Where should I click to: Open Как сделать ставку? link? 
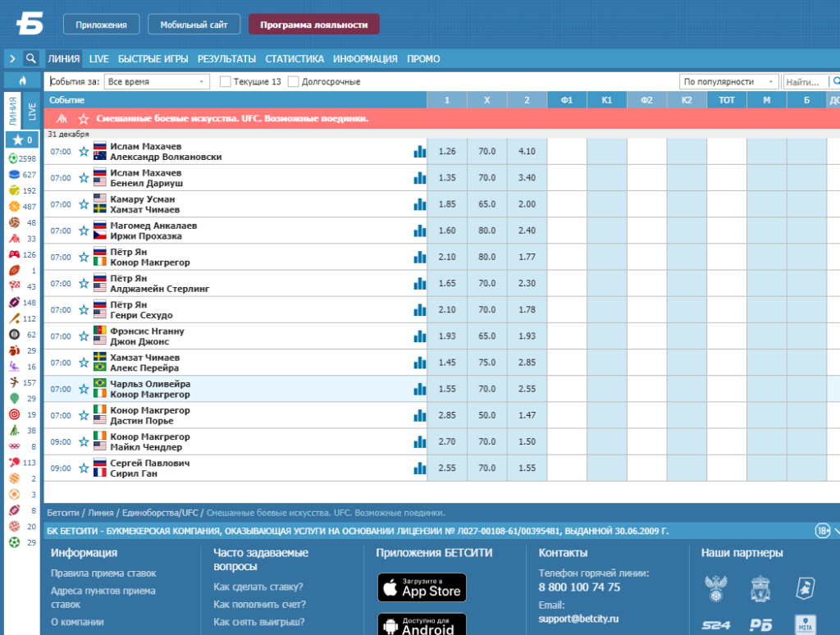258,587
